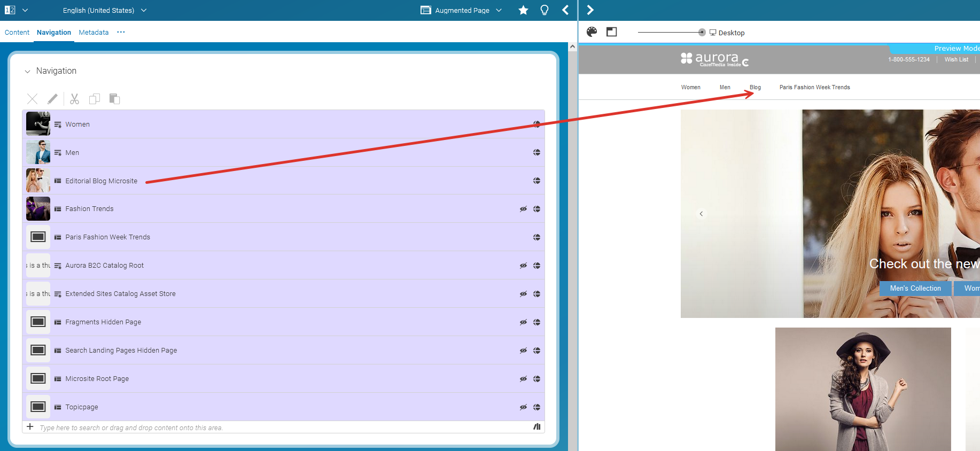Click the bookmark star icon
The image size is (980, 451).
523,10
